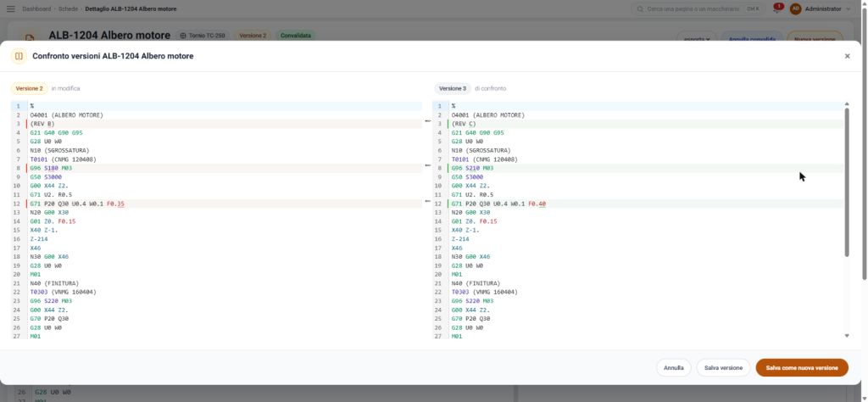Click 'G96 S220 M03' in left editor

[51, 301]
